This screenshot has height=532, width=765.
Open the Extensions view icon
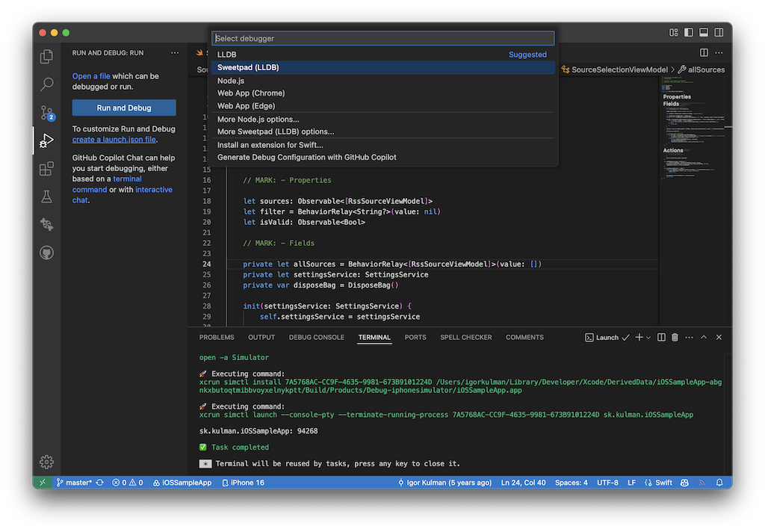coord(46,168)
